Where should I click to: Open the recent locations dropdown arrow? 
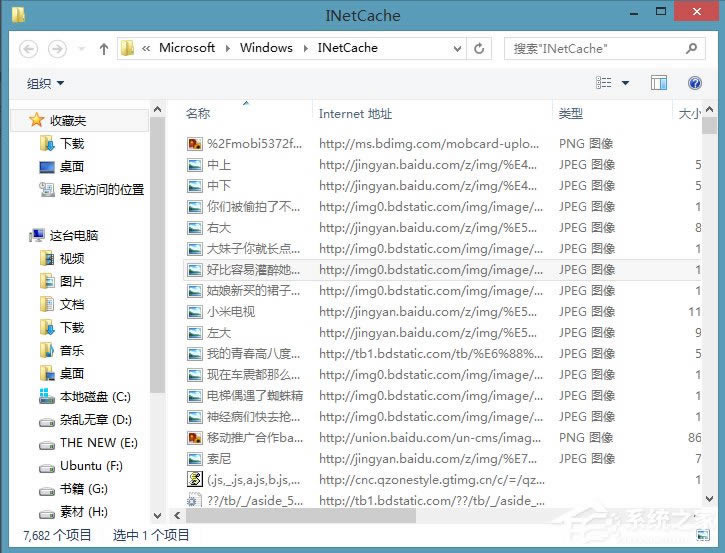point(81,49)
